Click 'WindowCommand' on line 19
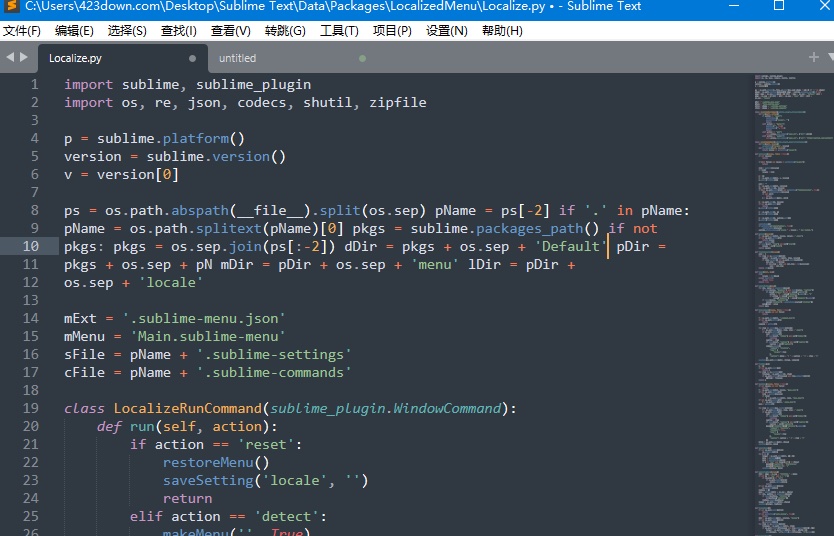This screenshot has height=536, width=834. (447, 408)
